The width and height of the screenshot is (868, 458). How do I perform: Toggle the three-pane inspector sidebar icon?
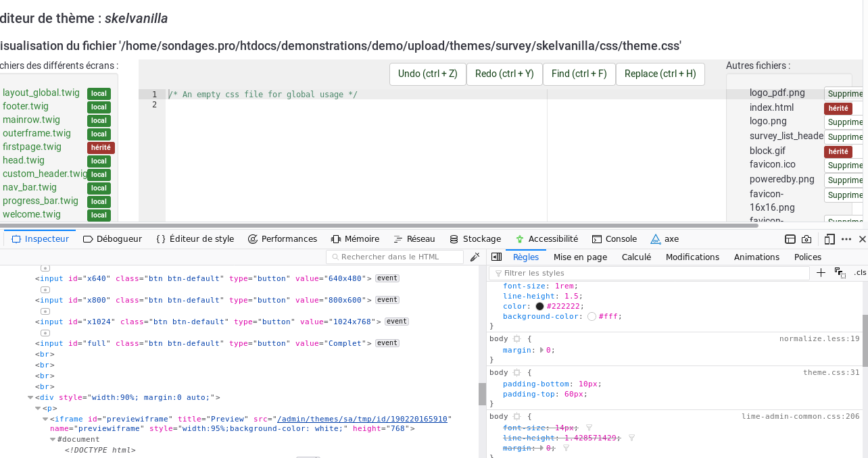[496, 257]
